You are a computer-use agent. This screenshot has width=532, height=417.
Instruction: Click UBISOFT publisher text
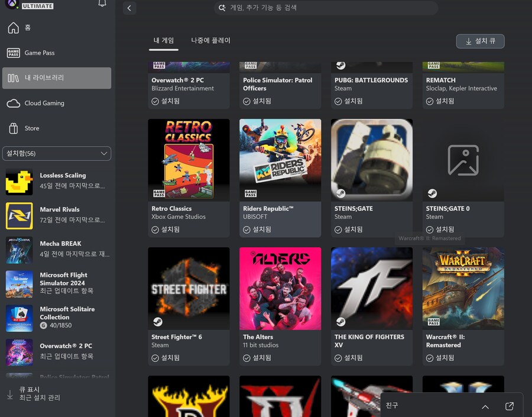point(255,216)
